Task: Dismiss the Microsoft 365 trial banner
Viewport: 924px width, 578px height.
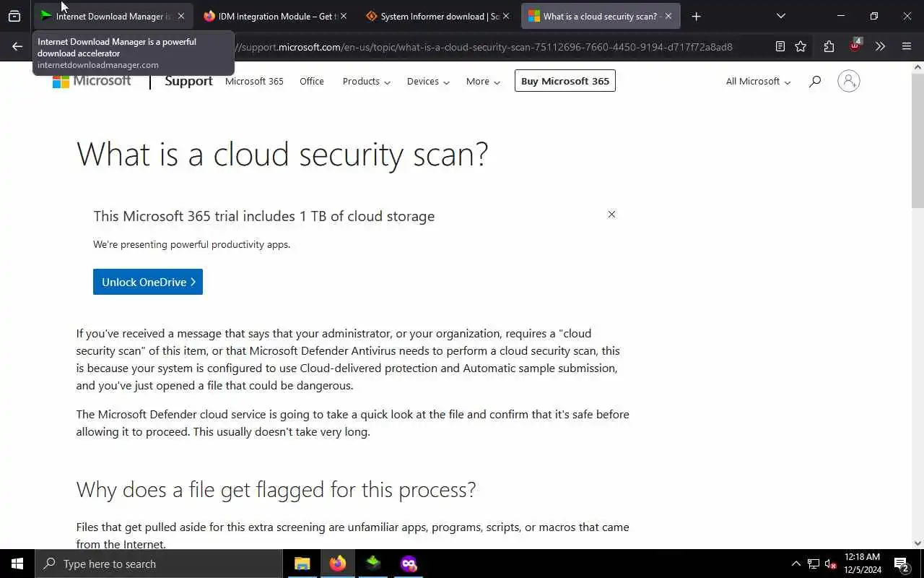Action: [611, 215]
